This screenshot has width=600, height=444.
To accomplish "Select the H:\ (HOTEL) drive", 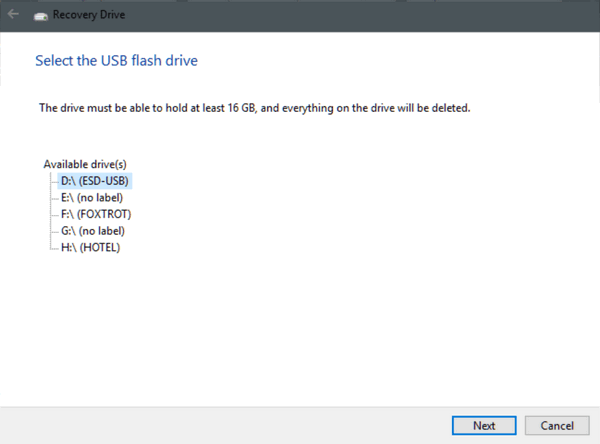I will coord(90,247).
